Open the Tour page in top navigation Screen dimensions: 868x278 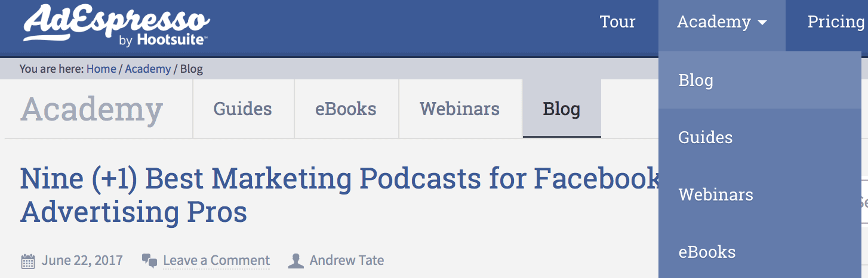pos(617,22)
